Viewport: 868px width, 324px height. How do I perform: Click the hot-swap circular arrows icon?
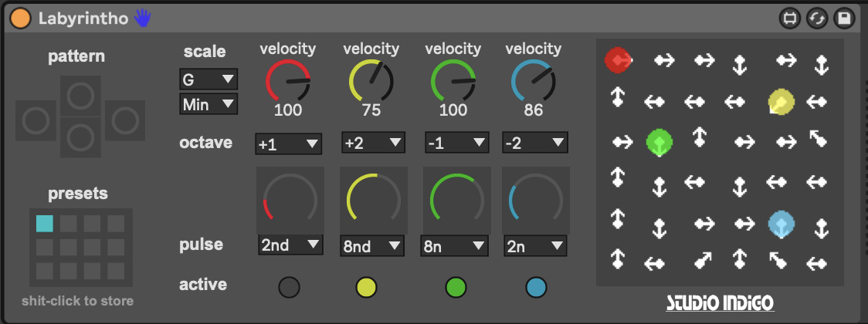(816, 19)
